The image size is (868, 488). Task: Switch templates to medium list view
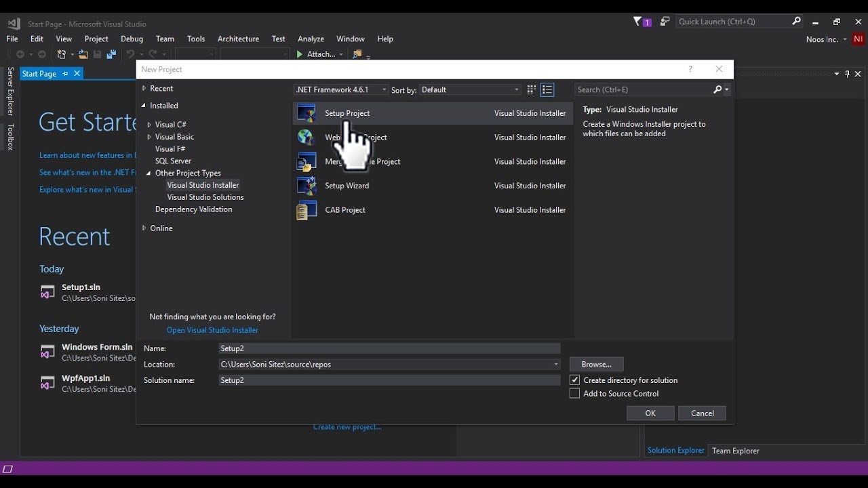click(547, 89)
